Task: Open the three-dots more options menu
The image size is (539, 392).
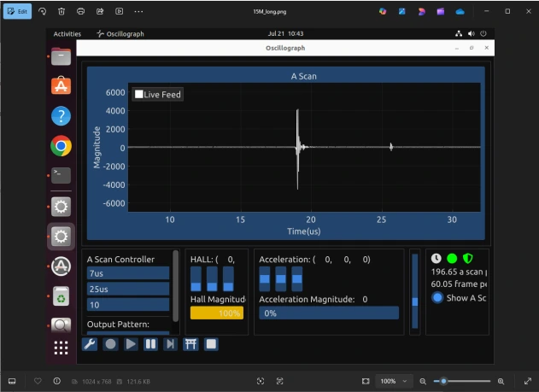Action: [x=138, y=11]
